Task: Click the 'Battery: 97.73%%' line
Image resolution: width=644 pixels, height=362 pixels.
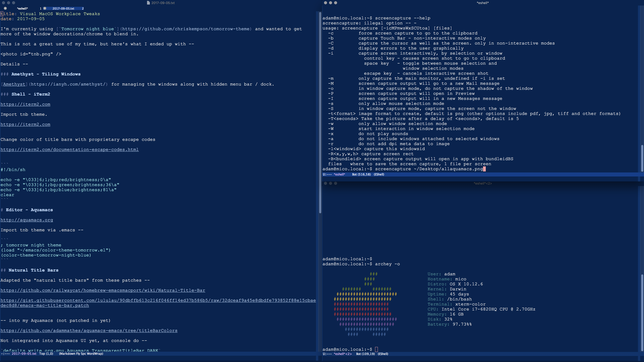Action: pyautogui.click(x=450, y=324)
